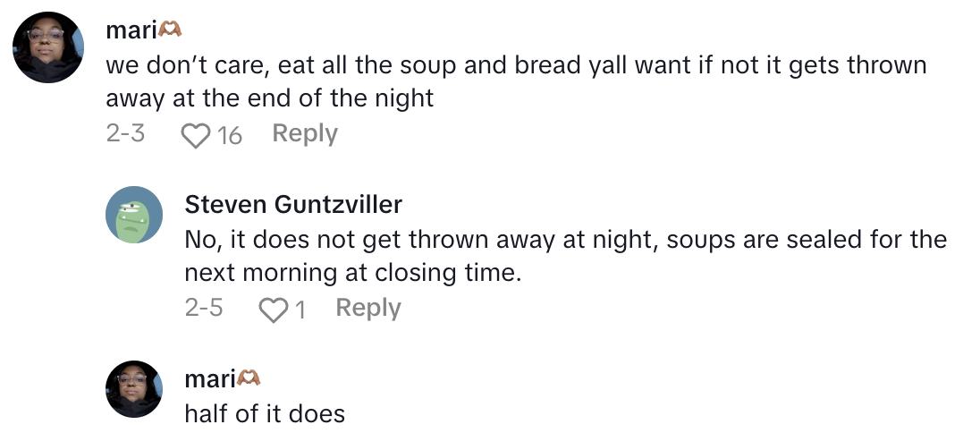The height and width of the screenshot is (433, 980).
Task: Like mari's comment about soup and bread
Action: click(x=194, y=136)
